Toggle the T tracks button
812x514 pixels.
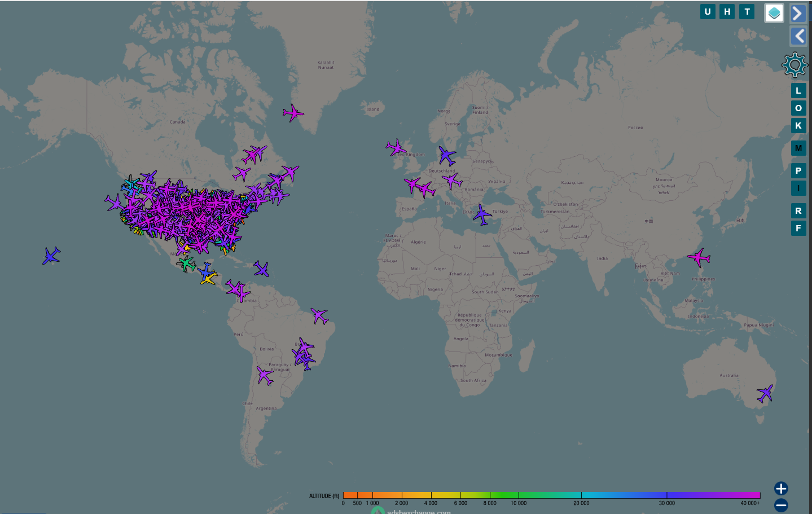[x=747, y=11]
